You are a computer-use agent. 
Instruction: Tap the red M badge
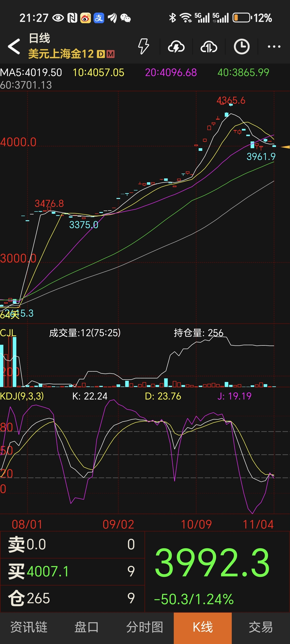point(110,54)
